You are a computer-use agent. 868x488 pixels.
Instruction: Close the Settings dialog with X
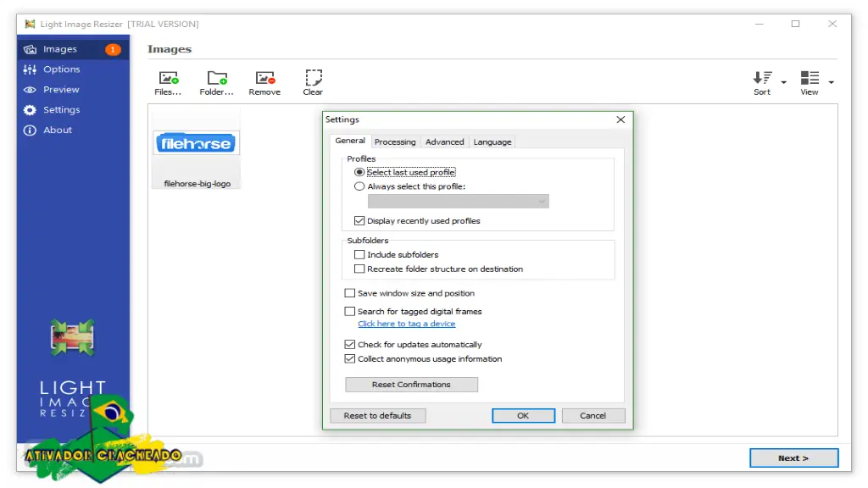(x=620, y=119)
